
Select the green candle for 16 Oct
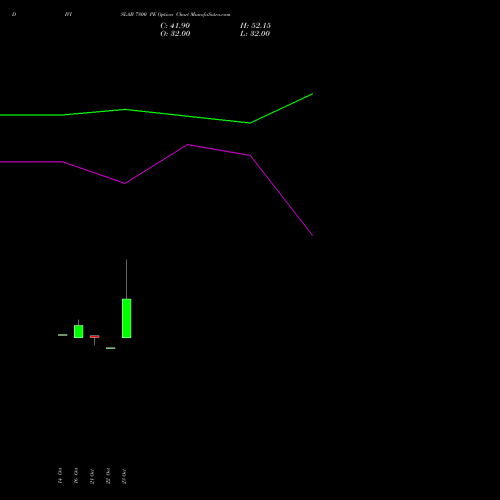[78, 331]
